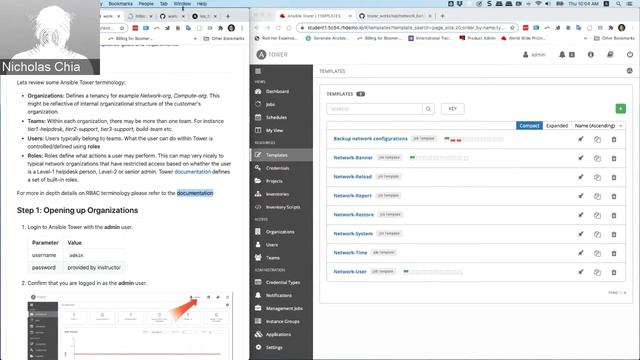
Task: Launch the Network-User template
Action: coord(580,272)
